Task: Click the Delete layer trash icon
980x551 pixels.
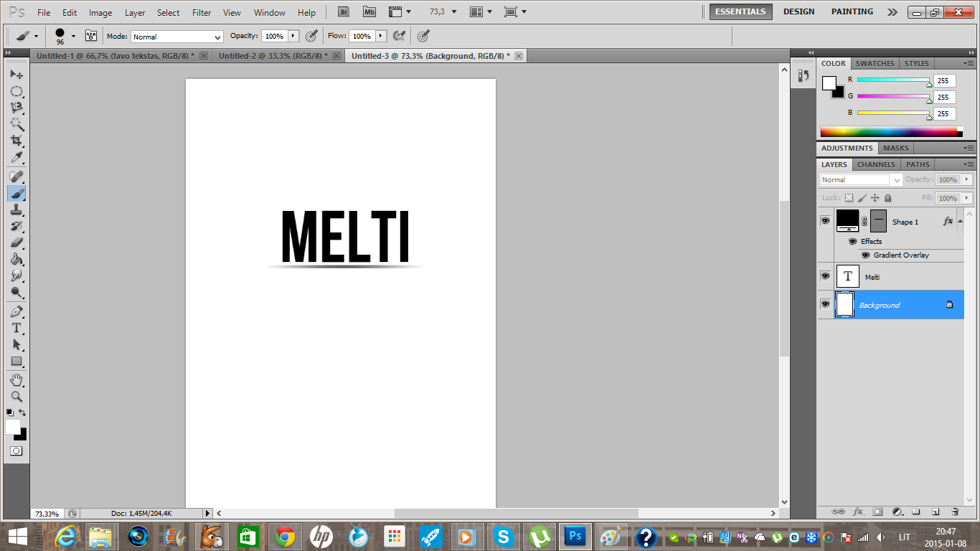Action: (x=955, y=512)
